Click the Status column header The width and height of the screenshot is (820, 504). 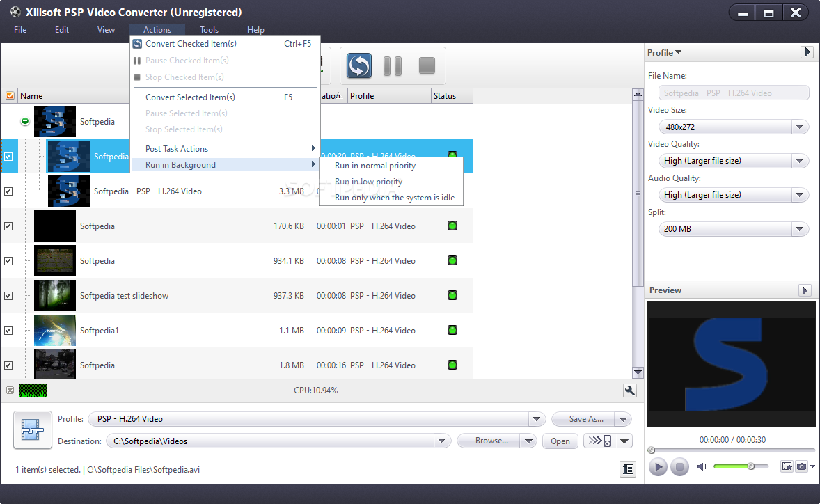452,95
